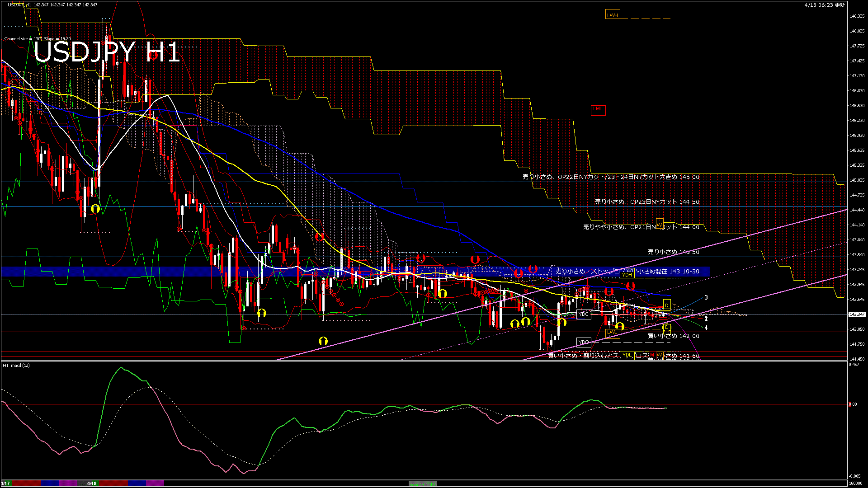Click the YDL yellow label box

click(x=627, y=355)
